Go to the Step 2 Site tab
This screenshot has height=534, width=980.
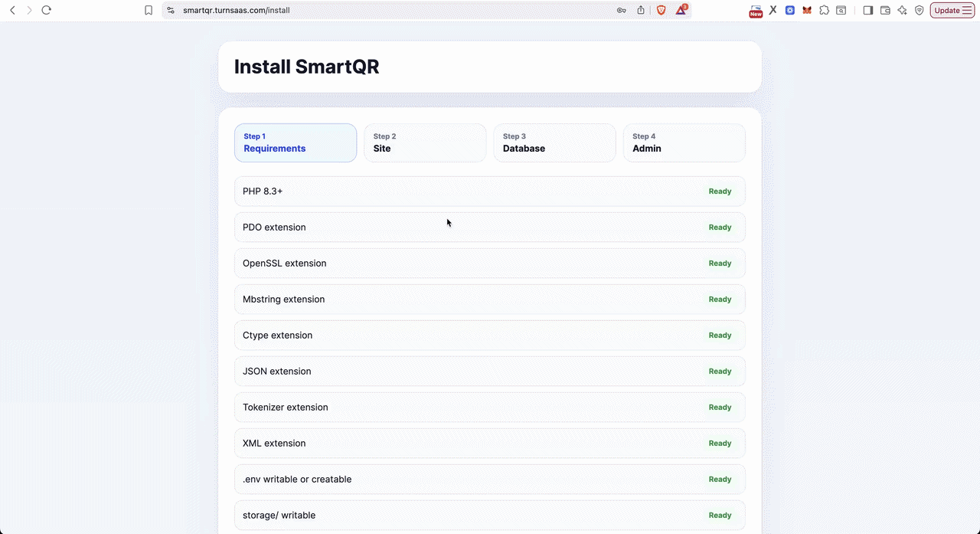coord(425,143)
